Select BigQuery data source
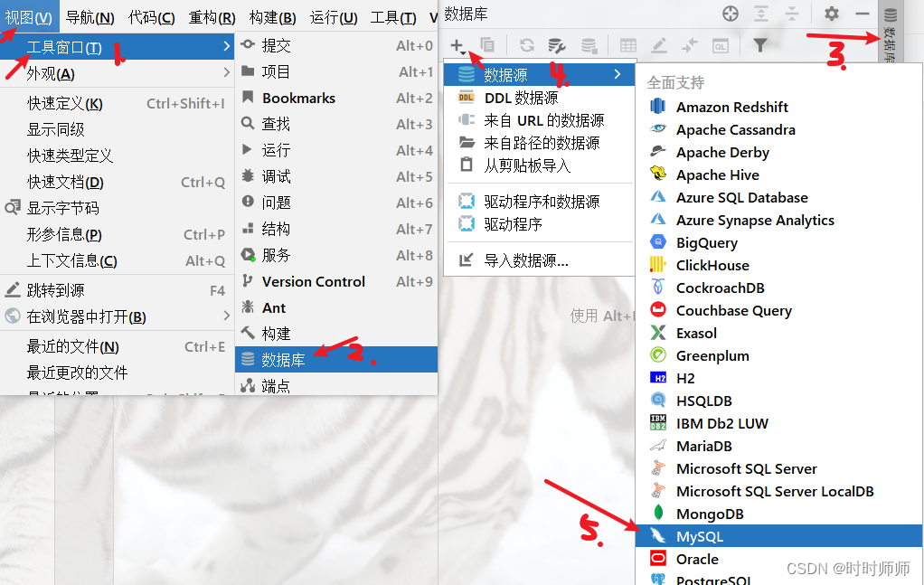924x585 pixels. point(779,242)
